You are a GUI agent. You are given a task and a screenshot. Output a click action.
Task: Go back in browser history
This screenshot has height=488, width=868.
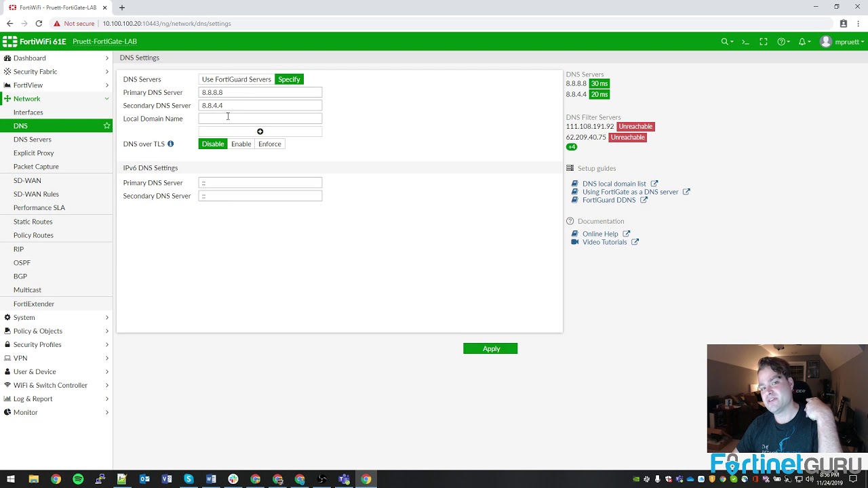click(9, 23)
